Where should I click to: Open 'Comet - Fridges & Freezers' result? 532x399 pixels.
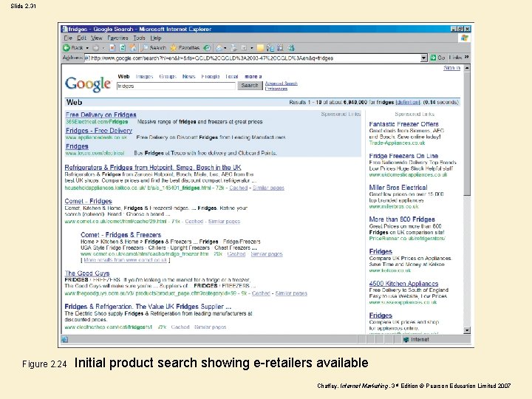(x=120, y=235)
